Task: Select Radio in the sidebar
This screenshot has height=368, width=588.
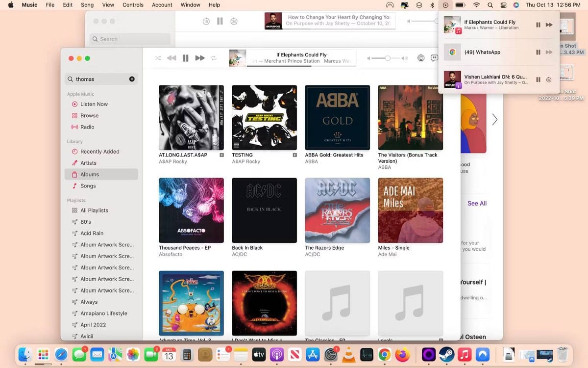Action: 87,127
